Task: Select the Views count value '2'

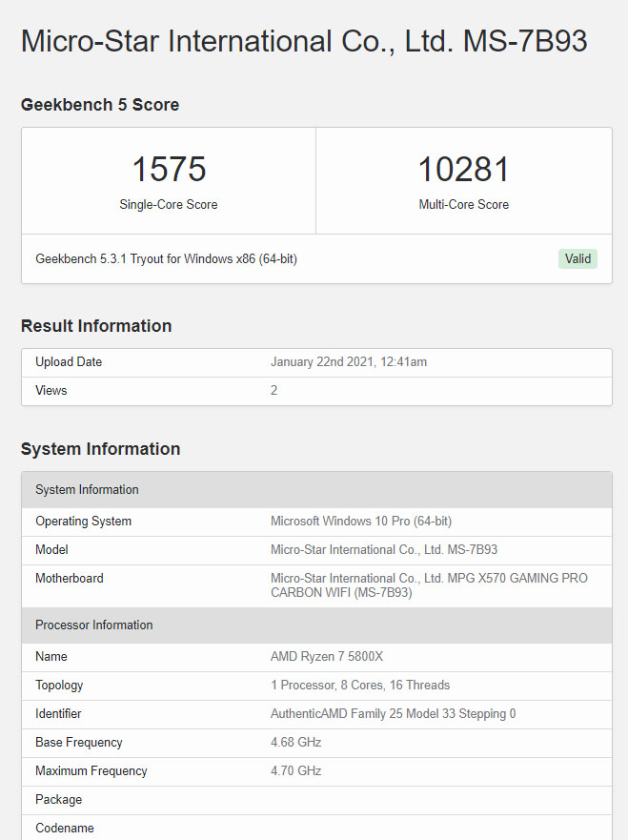Action: tap(274, 391)
